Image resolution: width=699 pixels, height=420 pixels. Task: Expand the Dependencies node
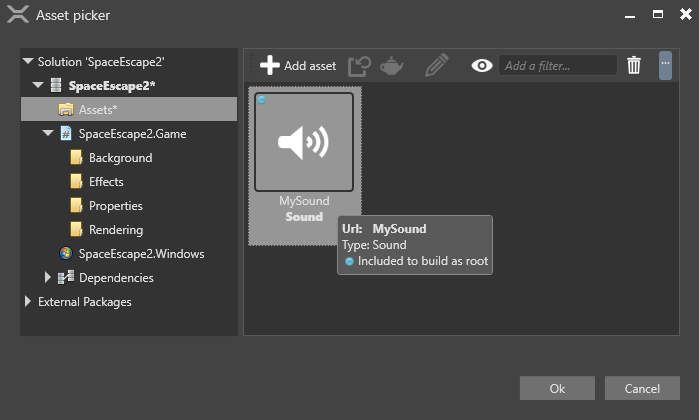(x=48, y=278)
